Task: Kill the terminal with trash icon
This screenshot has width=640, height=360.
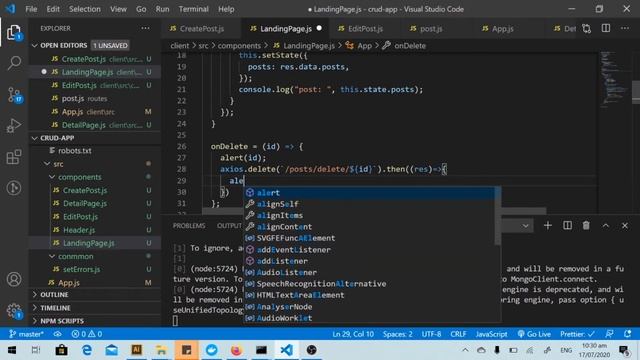Action: (586, 225)
